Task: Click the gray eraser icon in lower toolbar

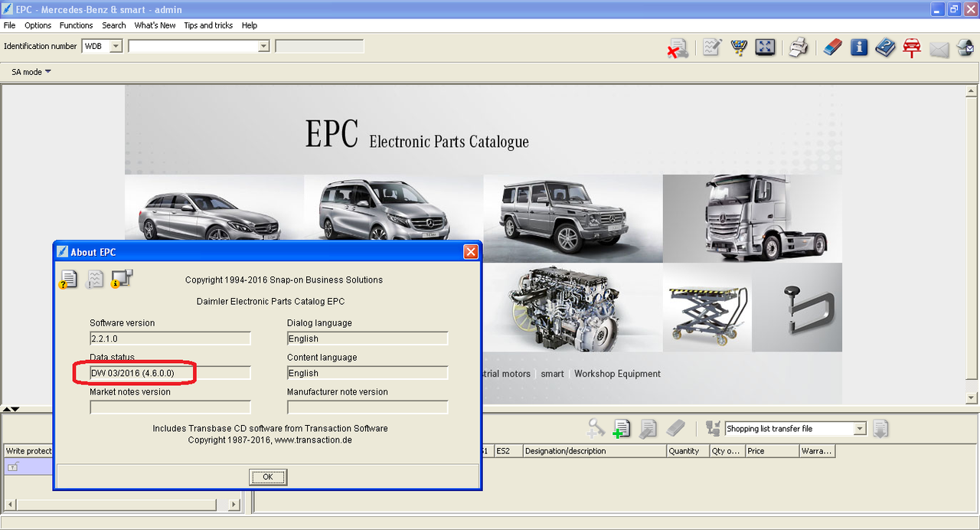Action: point(675,428)
